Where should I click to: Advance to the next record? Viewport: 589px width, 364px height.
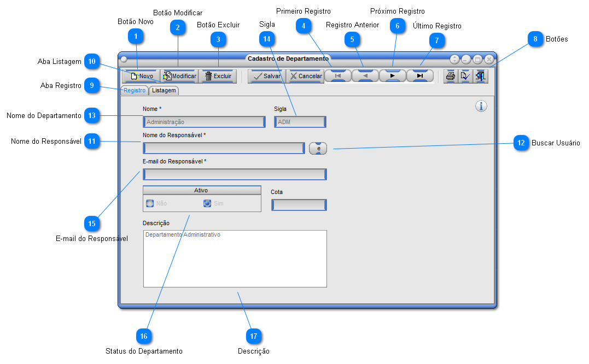pos(393,76)
